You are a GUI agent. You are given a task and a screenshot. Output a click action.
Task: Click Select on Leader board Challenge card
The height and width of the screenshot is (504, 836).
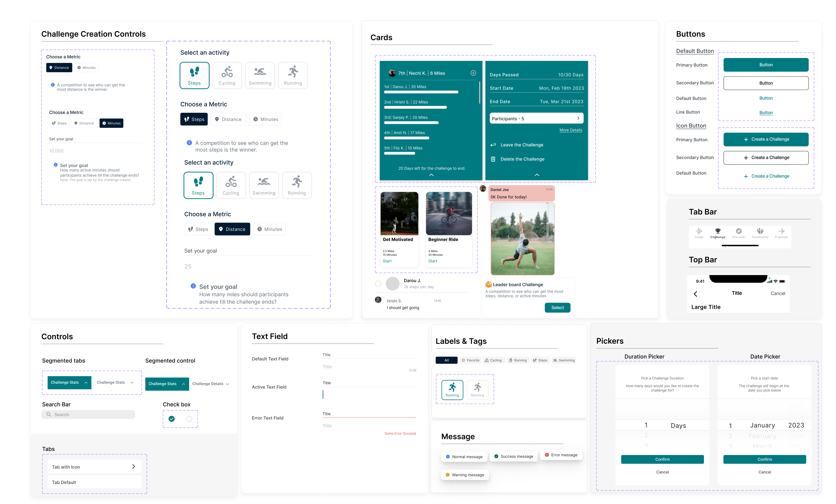(x=557, y=307)
